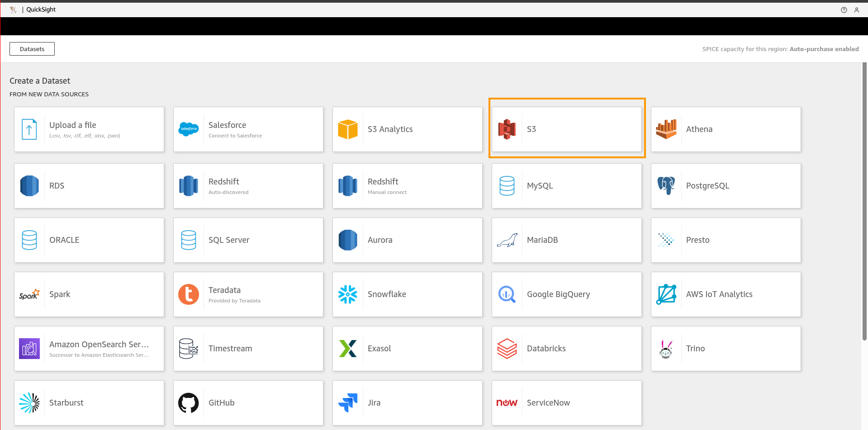Select the Databricks logo
This screenshot has width=868, height=430.
click(507, 349)
